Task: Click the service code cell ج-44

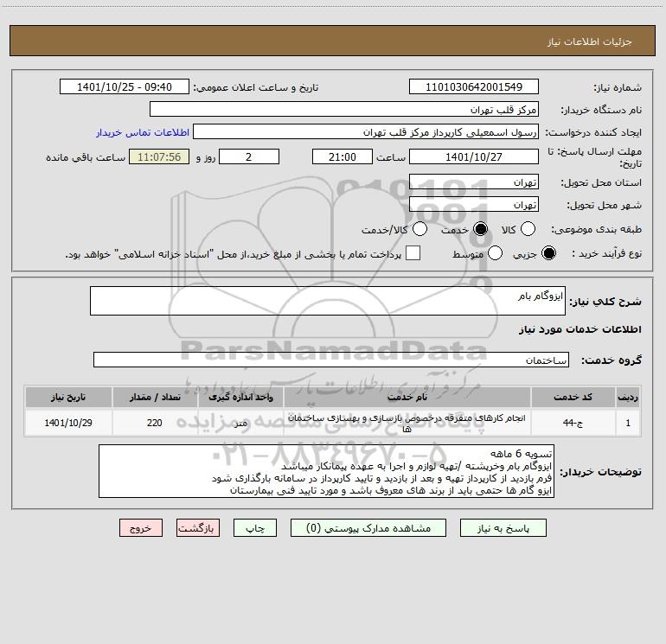Action: click(573, 423)
